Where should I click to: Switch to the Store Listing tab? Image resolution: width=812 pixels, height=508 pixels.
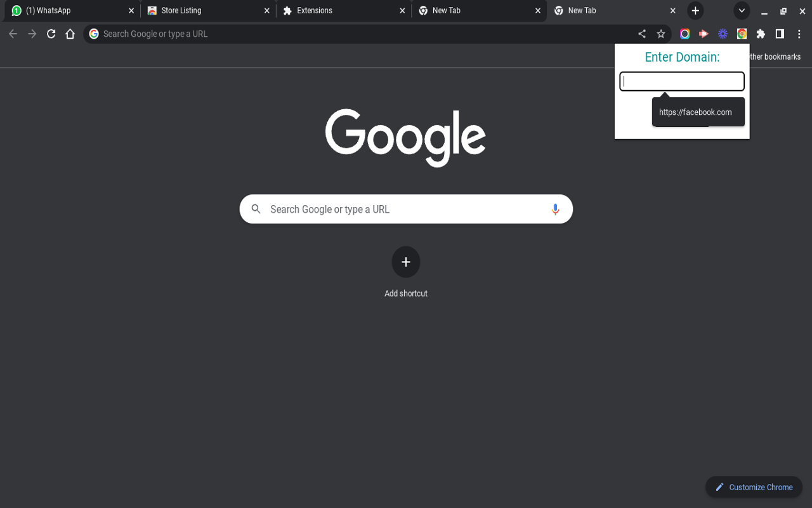(x=208, y=11)
